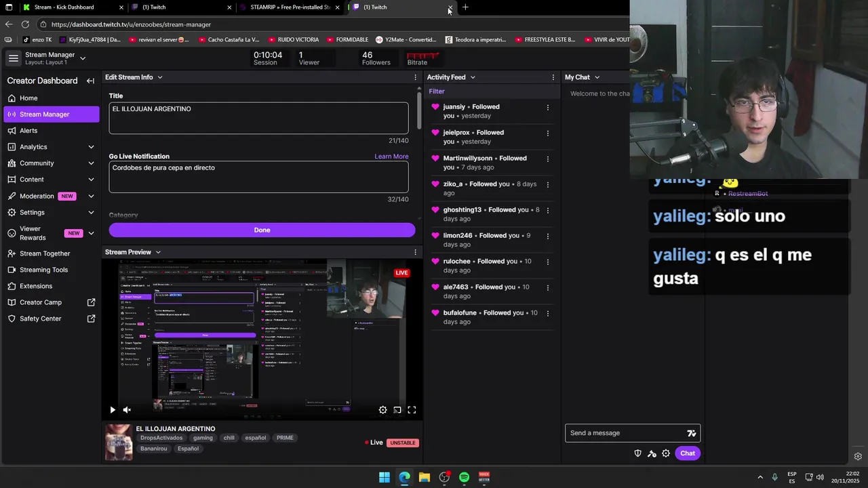The image size is (868, 488).
Task: Open Alerts in the sidebar
Action: (52, 131)
